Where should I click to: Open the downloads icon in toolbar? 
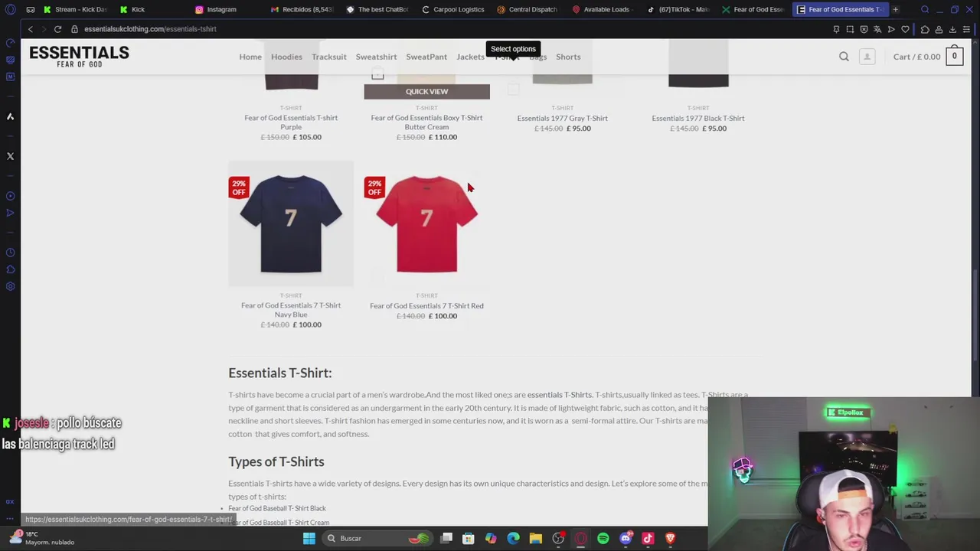[952, 29]
